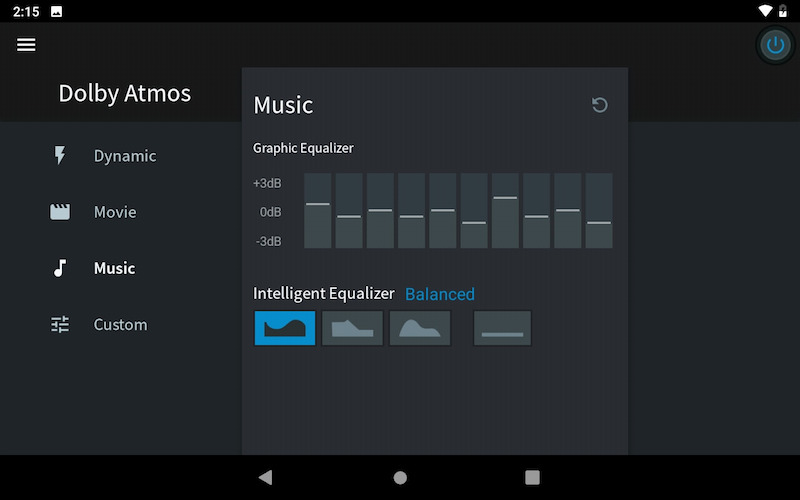Image resolution: width=800 pixels, height=500 pixels.
Task: Adjust the sixth graphic equalizer band
Action: pos(474,211)
